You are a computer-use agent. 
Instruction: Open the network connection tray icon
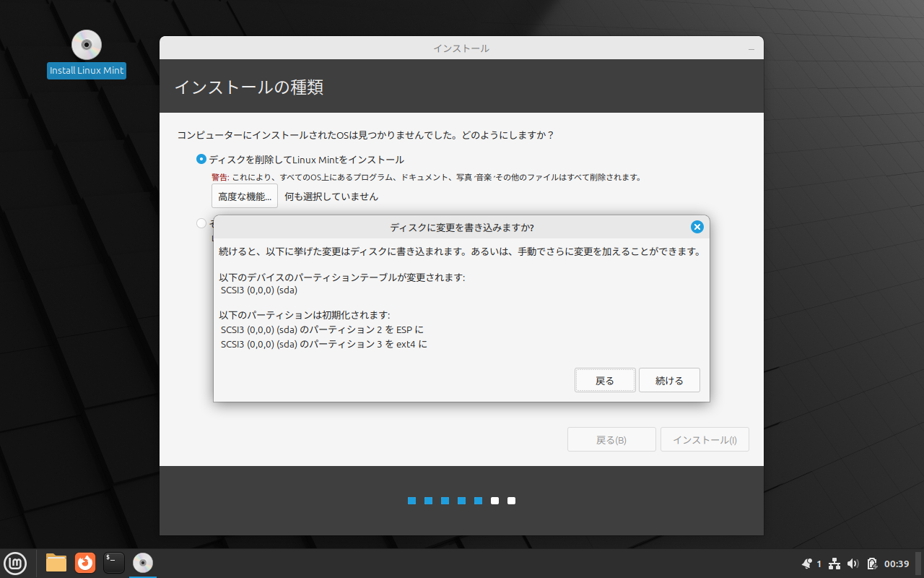(x=834, y=564)
